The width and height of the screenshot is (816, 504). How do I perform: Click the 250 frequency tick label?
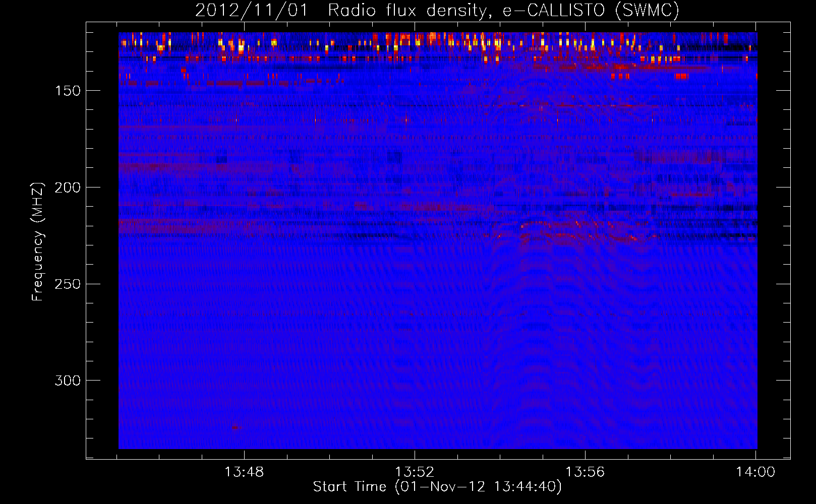(x=68, y=284)
